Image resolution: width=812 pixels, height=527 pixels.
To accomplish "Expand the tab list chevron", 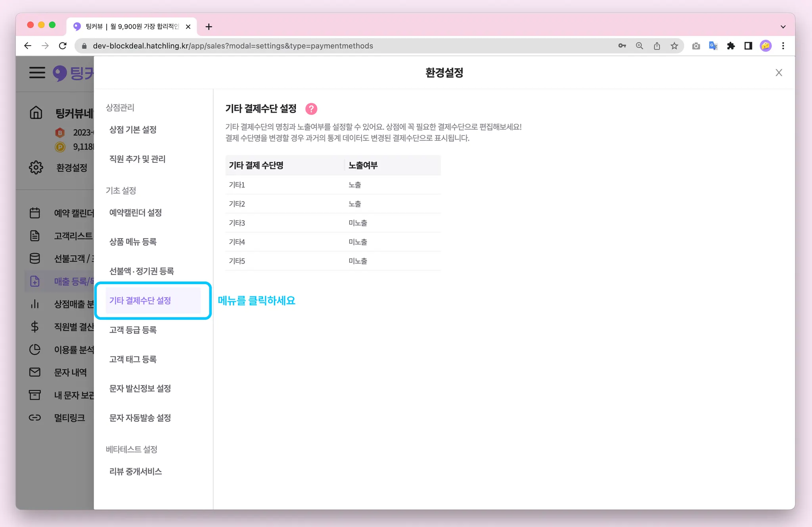I will pos(783,27).
